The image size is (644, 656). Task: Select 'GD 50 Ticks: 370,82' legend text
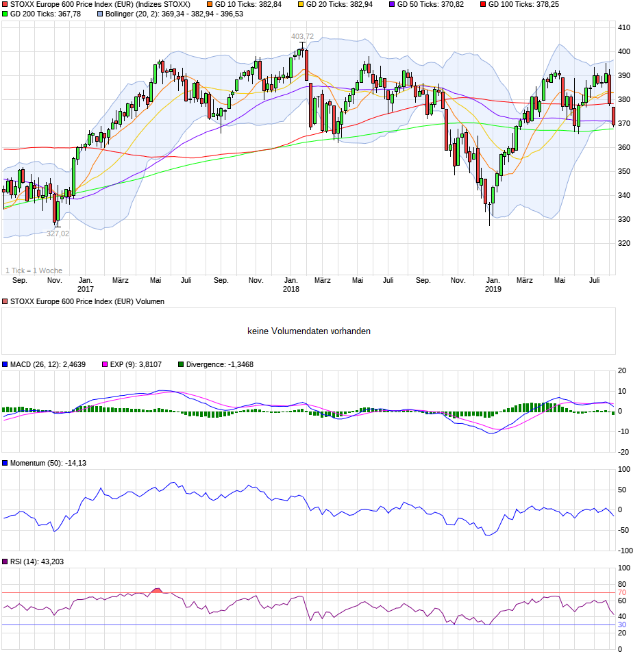point(430,5)
